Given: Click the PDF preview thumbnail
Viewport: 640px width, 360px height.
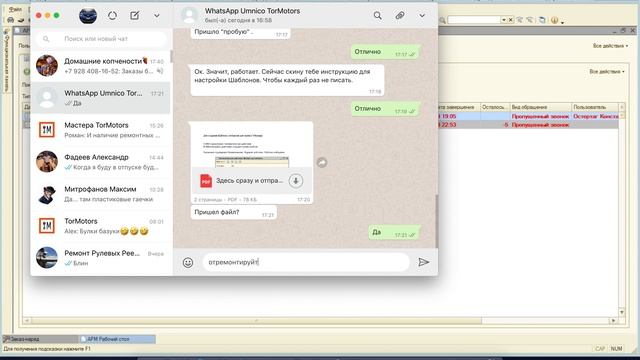Looking at the screenshot, I should [x=252, y=145].
